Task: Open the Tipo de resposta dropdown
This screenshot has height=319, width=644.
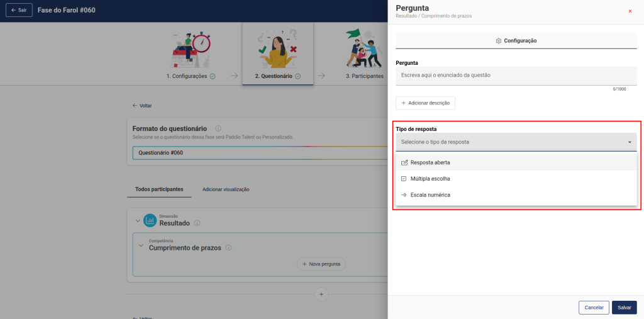Action: 516,142
